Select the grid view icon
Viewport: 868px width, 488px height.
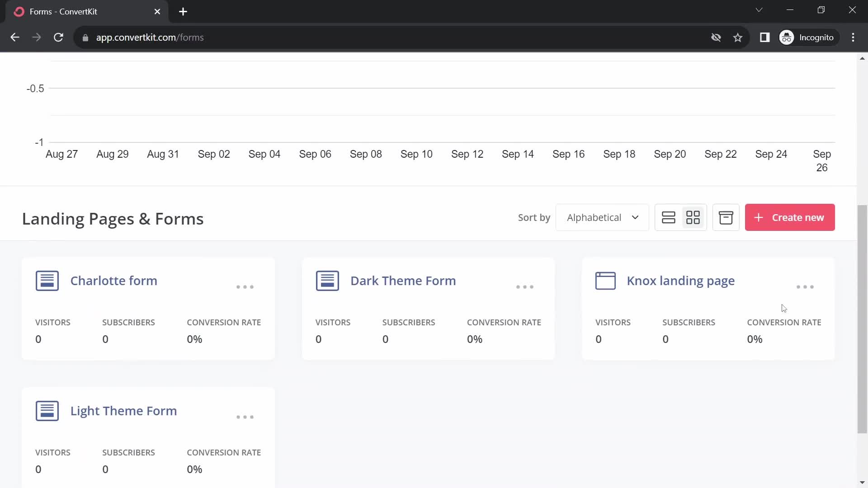pos(693,217)
